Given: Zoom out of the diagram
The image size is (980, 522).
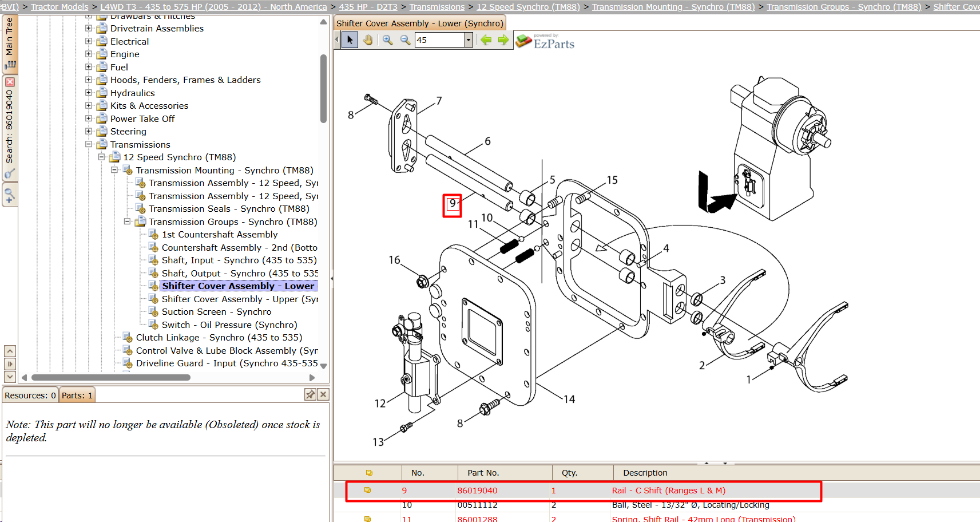Looking at the screenshot, I should 405,40.
